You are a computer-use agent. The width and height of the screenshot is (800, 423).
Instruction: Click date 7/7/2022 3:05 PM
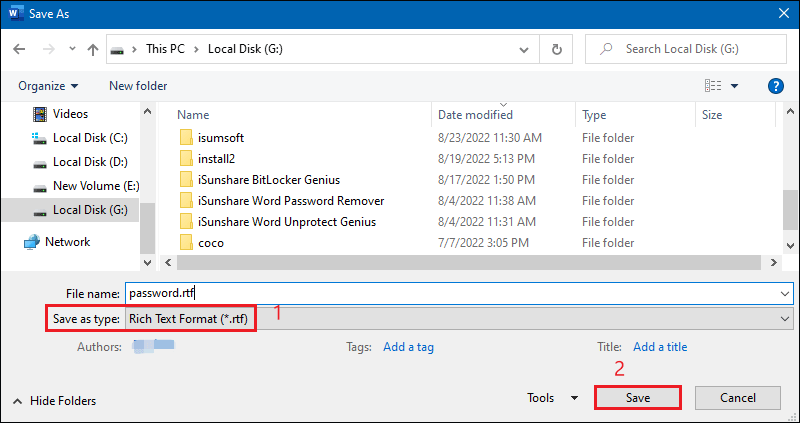(x=483, y=243)
